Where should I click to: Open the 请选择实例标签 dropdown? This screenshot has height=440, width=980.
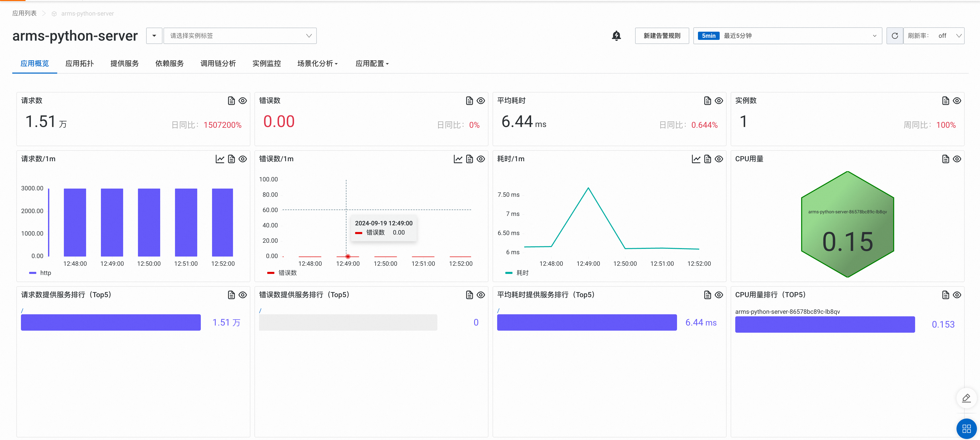pyautogui.click(x=240, y=36)
